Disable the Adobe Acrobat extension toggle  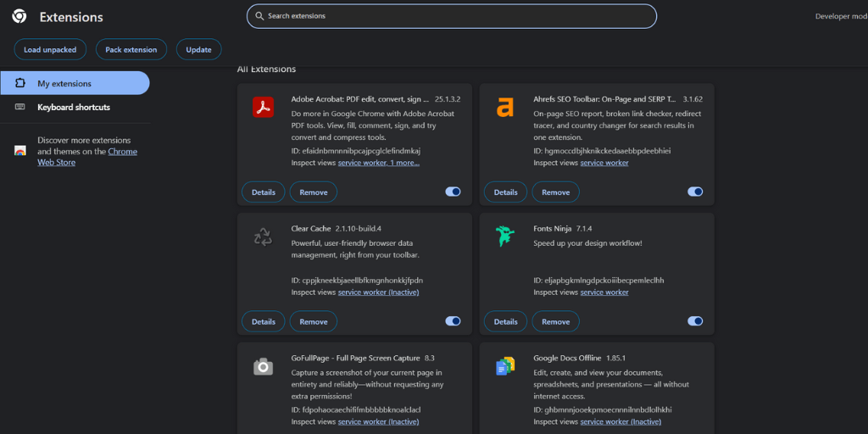pos(453,192)
